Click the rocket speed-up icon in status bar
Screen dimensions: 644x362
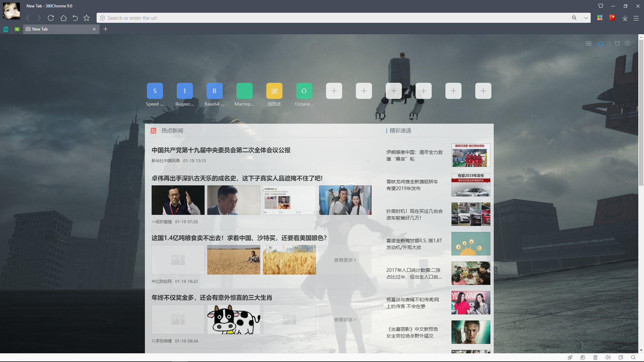[x=570, y=358]
